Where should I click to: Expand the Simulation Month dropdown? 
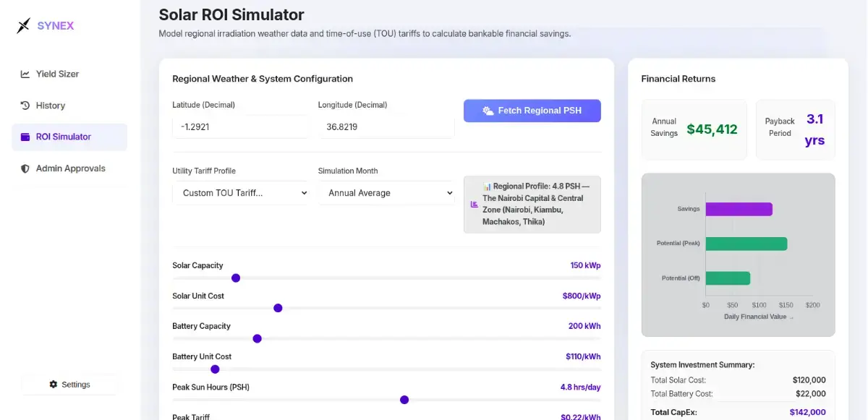[x=386, y=193]
